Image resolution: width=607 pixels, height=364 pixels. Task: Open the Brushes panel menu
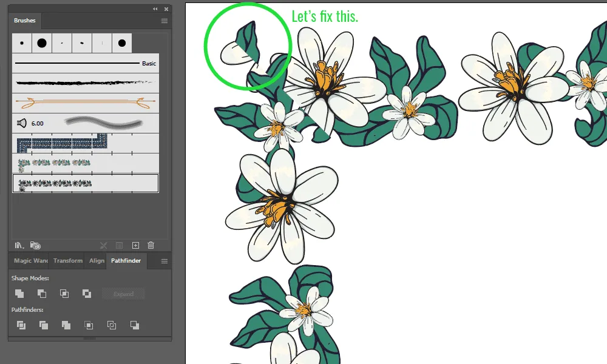click(164, 21)
